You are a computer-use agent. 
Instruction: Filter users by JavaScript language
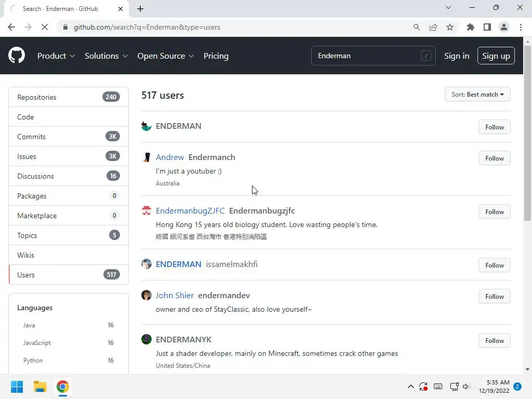69,343
